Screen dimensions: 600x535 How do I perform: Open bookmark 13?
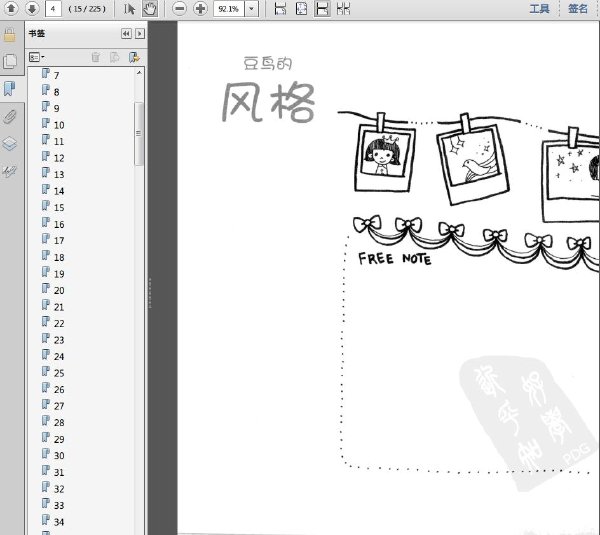59,175
